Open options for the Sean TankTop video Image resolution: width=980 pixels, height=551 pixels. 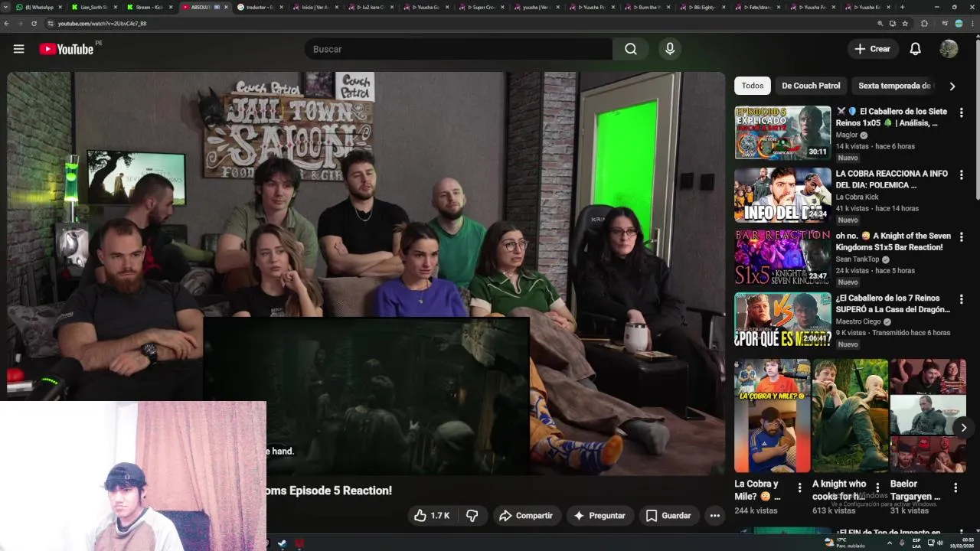tap(961, 236)
